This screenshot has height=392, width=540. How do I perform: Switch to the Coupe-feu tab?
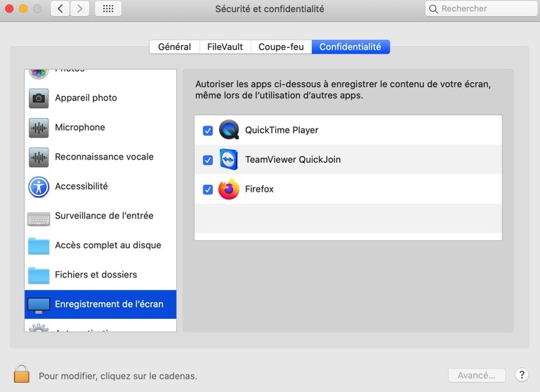coord(281,47)
